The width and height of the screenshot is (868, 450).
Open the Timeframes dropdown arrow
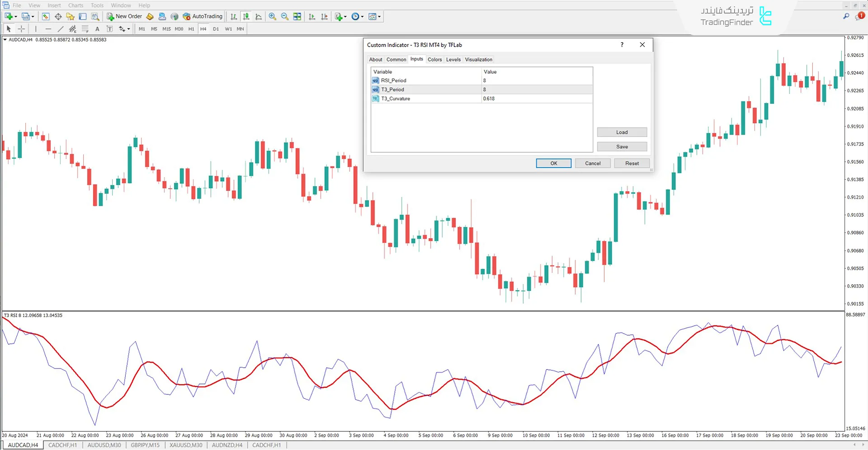361,17
